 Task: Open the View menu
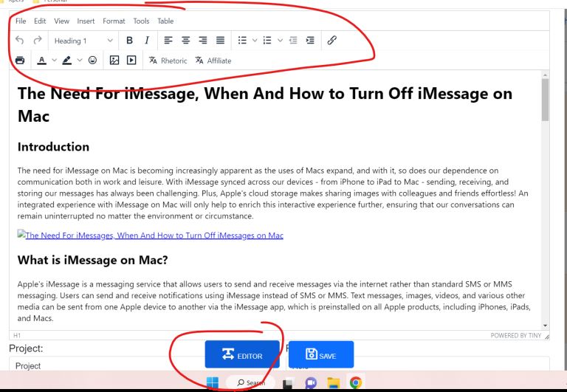(x=61, y=21)
